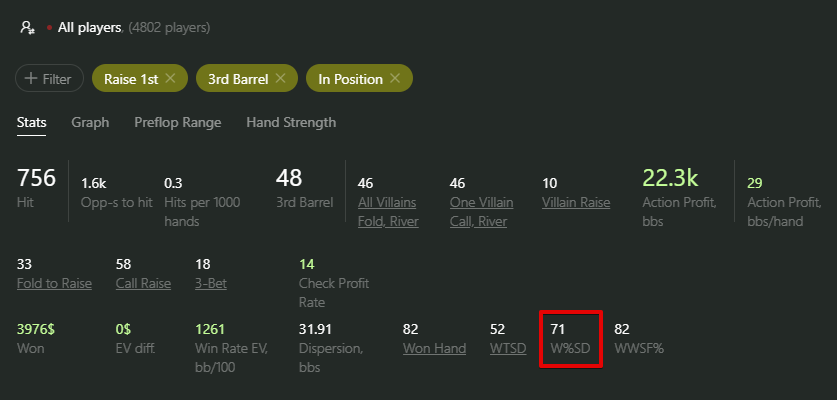Open the Hand Strength tab

point(291,122)
